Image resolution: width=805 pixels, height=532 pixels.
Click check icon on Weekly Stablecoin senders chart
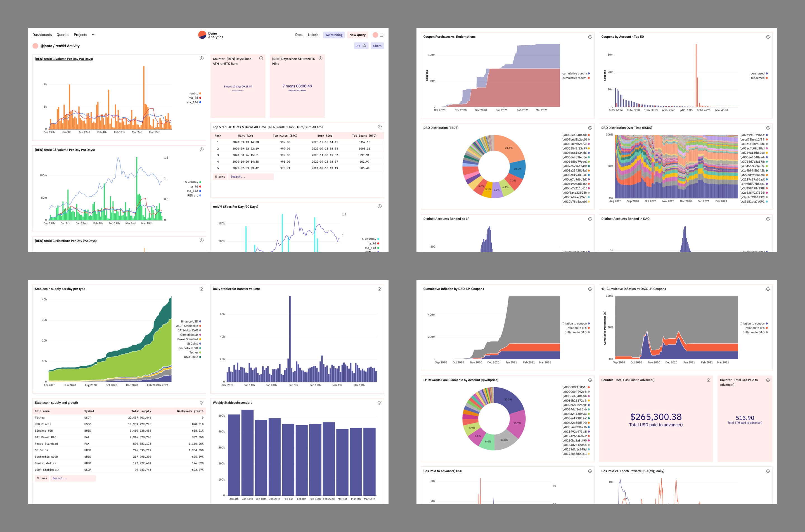coord(379,403)
